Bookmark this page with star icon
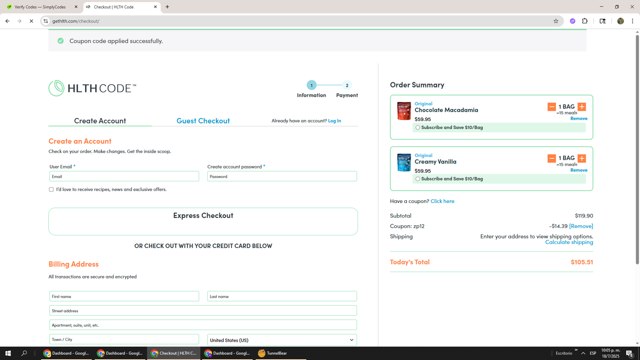640x360 pixels. pyautogui.click(x=556, y=21)
